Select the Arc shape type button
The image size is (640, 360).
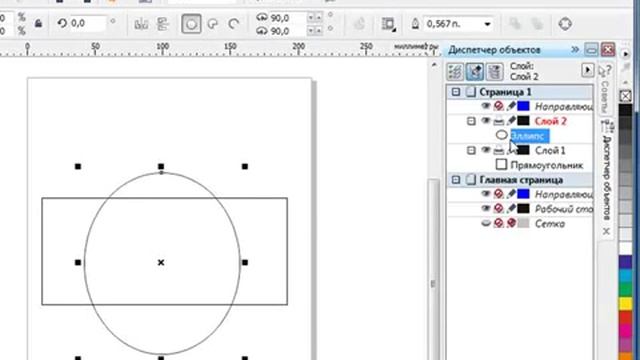234,24
